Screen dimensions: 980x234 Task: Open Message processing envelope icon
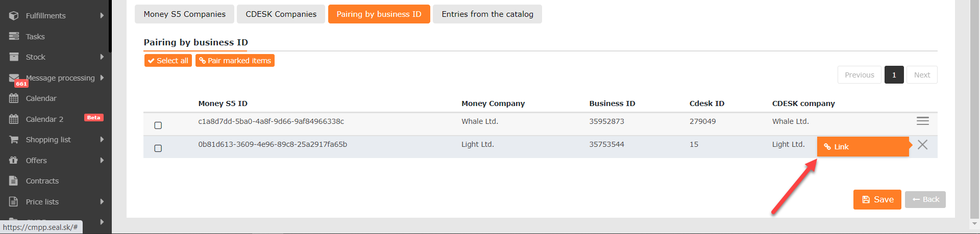coord(14,78)
